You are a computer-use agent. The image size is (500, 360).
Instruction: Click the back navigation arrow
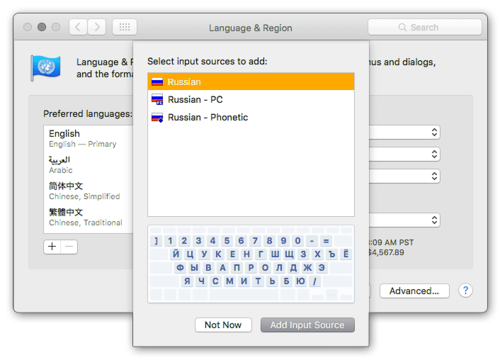click(78, 27)
